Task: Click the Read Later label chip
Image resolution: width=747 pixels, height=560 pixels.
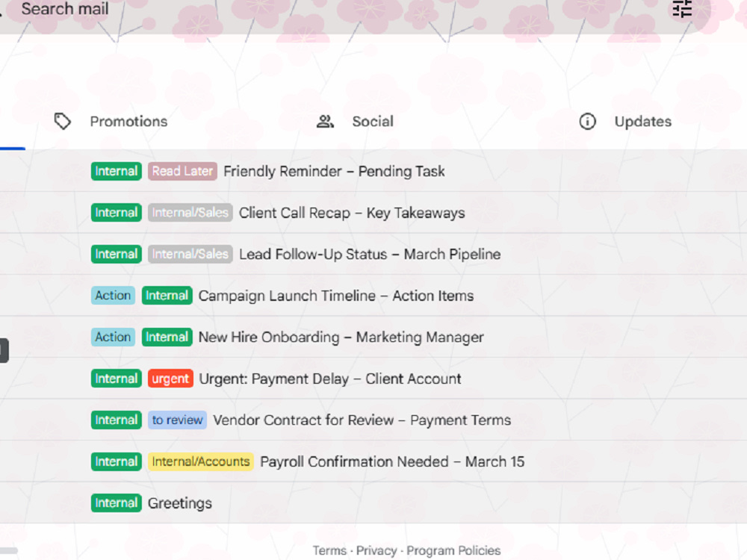Action: (182, 171)
